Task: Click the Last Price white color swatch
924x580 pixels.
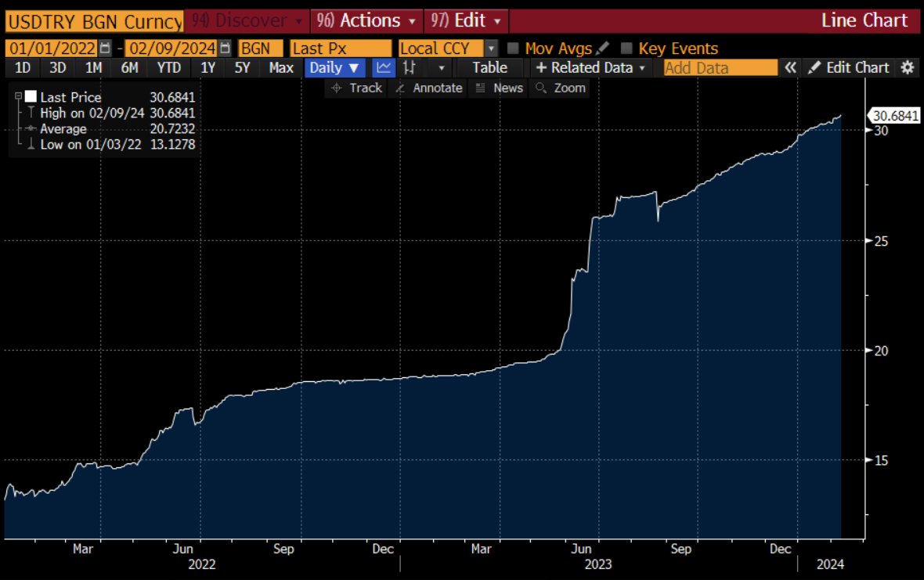Action: 31,97
